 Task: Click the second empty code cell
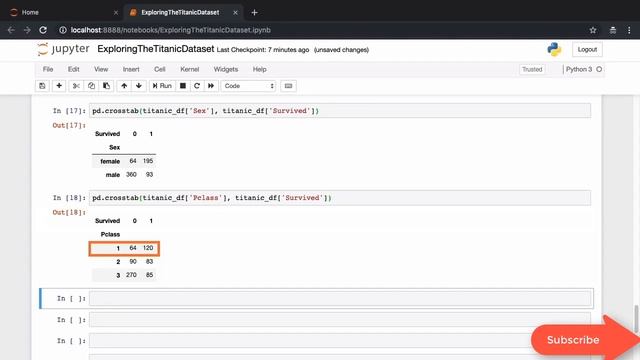tap(340, 320)
